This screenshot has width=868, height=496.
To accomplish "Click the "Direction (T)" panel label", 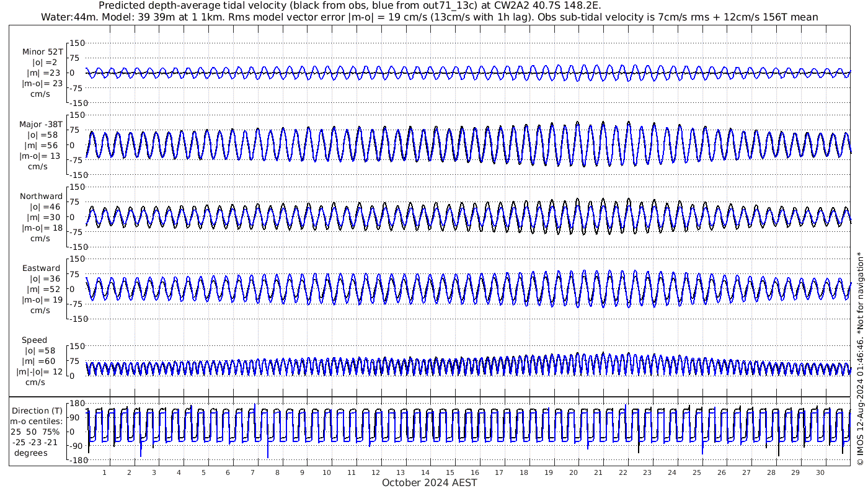I will coord(37,411).
